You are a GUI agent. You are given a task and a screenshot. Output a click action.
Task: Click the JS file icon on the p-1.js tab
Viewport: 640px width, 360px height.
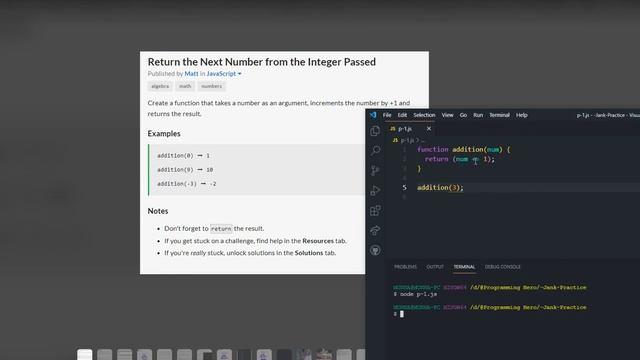(x=393, y=129)
